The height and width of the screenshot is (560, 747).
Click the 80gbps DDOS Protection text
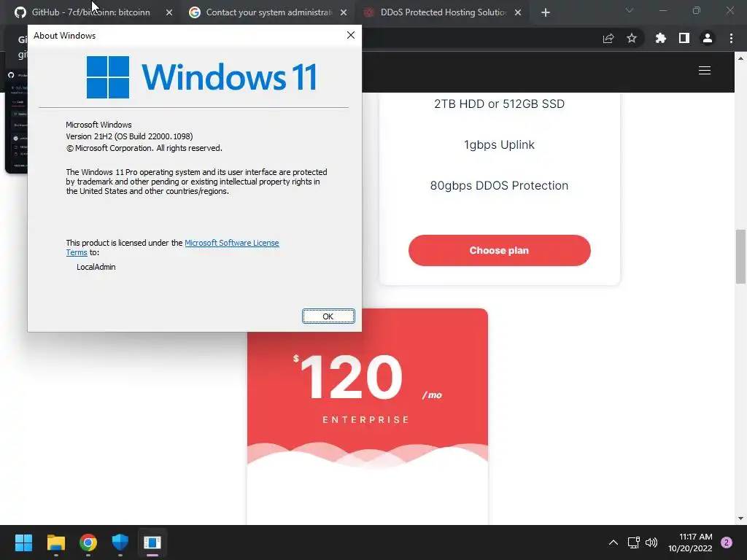point(499,185)
